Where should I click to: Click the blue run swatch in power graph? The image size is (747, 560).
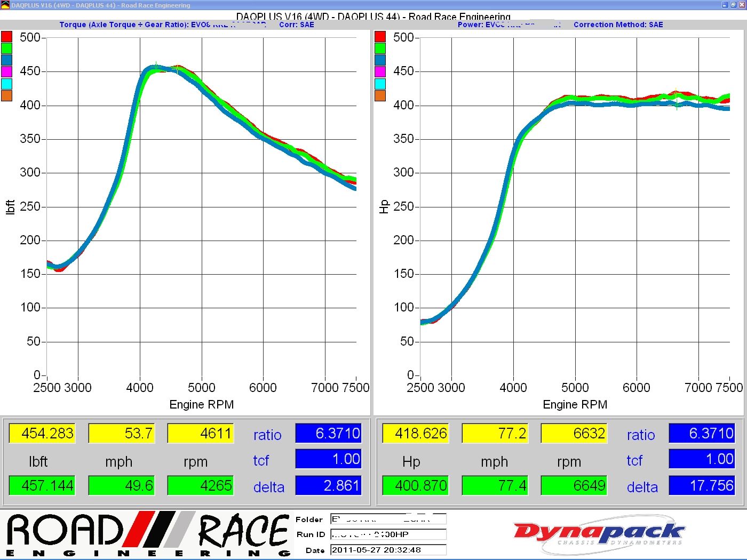coord(380,60)
